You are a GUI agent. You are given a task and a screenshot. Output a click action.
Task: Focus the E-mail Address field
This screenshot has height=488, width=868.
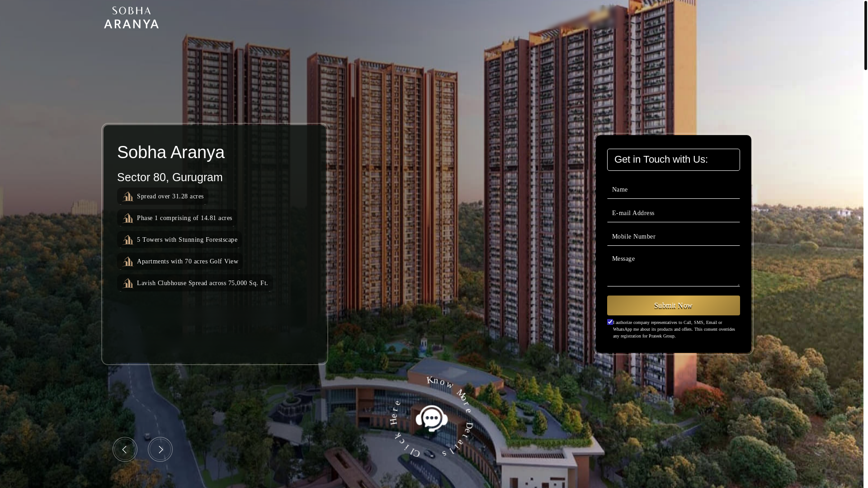tap(673, 213)
